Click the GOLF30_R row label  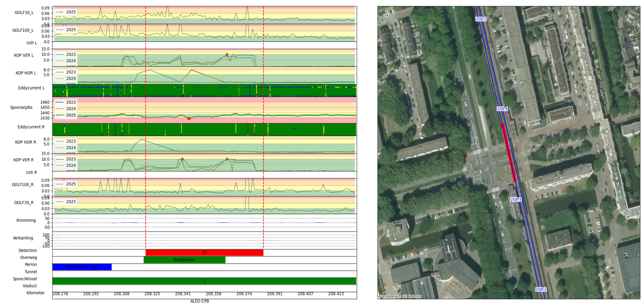click(24, 202)
